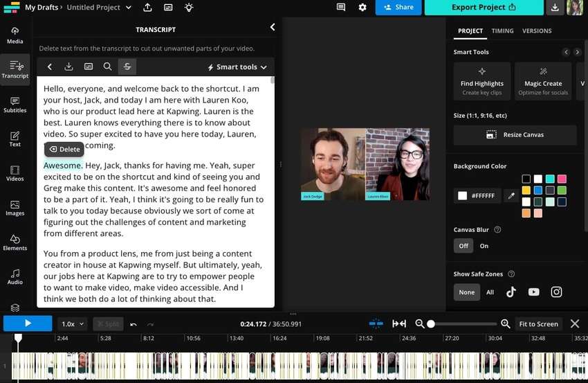Set Canvas Blur to On

coord(484,246)
